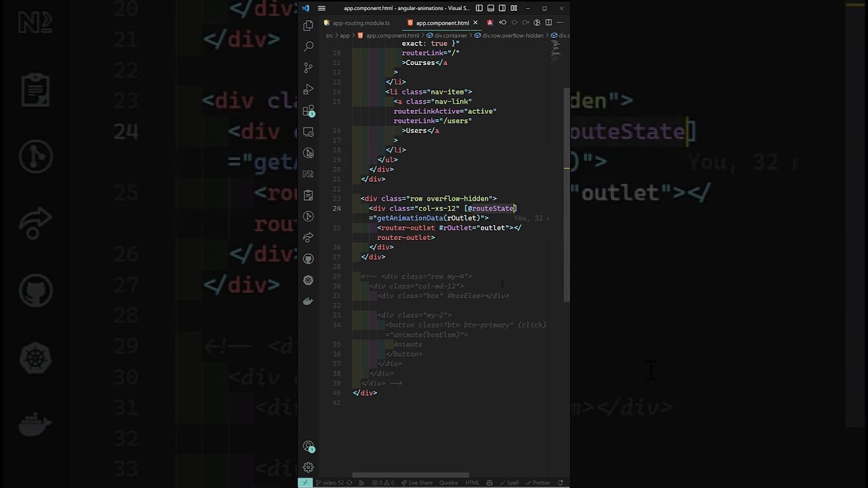Open notifications bell in status bar
The image size is (868, 488).
tap(561, 483)
